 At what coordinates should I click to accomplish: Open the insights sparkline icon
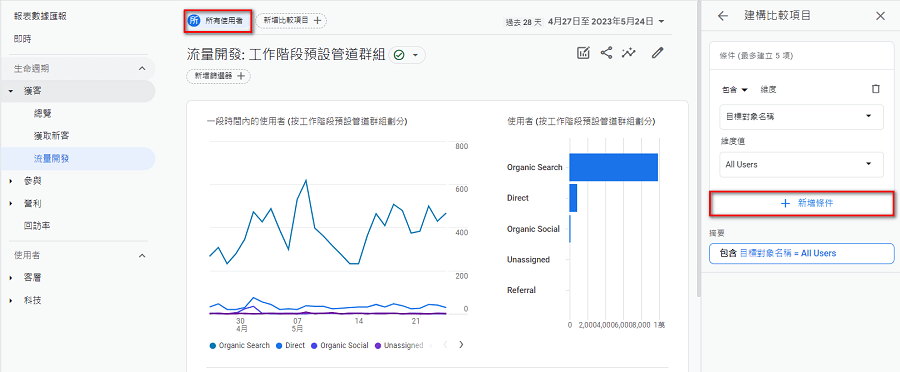[x=629, y=53]
